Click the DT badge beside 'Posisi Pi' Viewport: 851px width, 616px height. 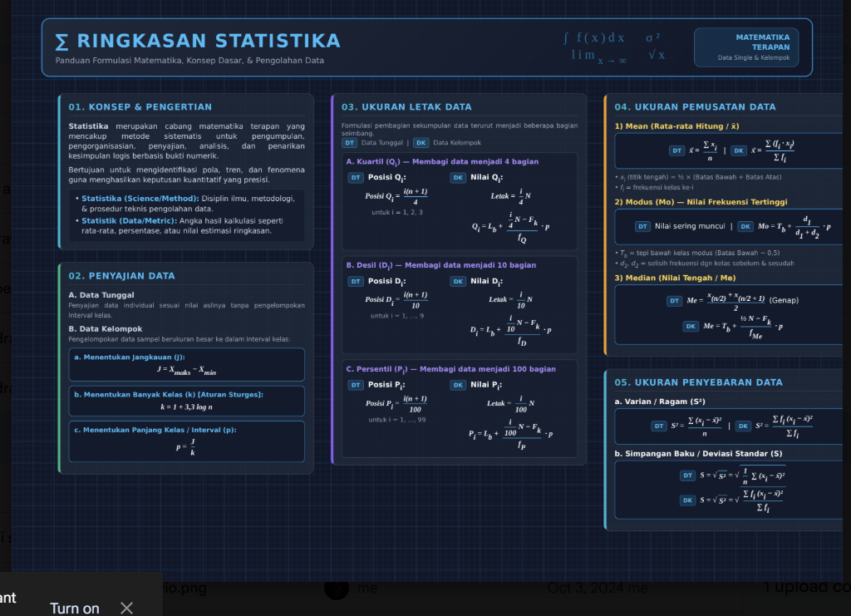pyautogui.click(x=356, y=385)
